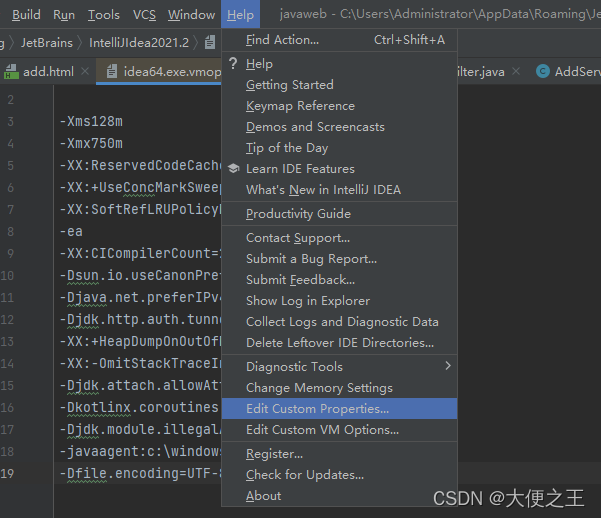The image size is (601, 518).
Task: Open the Productivity Guide
Action: (x=340, y=214)
